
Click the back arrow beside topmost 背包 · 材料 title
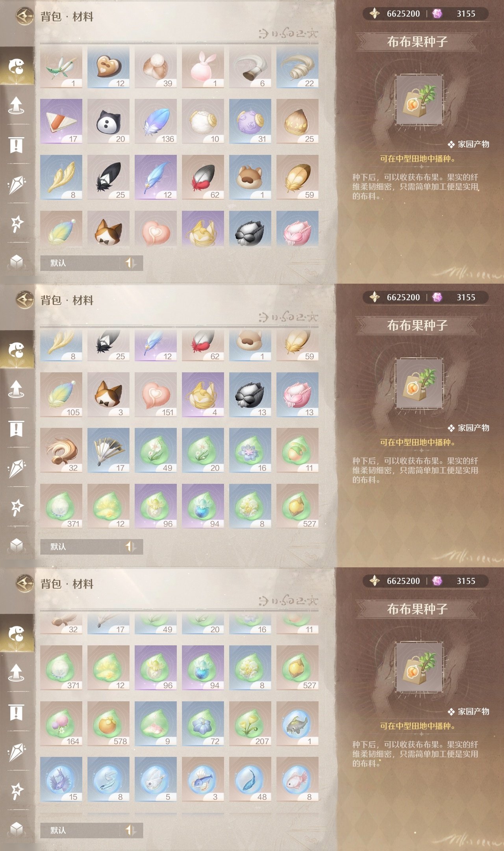25,17
